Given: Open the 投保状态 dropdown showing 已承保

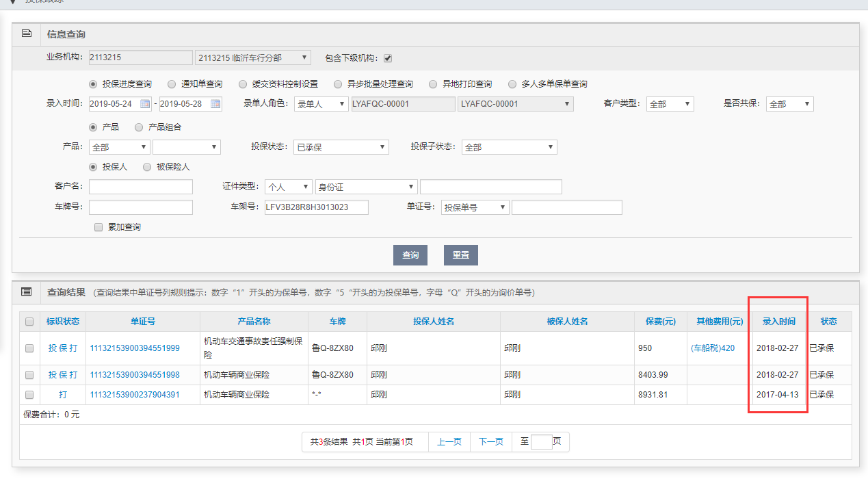Looking at the screenshot, I should coord(341,147).
